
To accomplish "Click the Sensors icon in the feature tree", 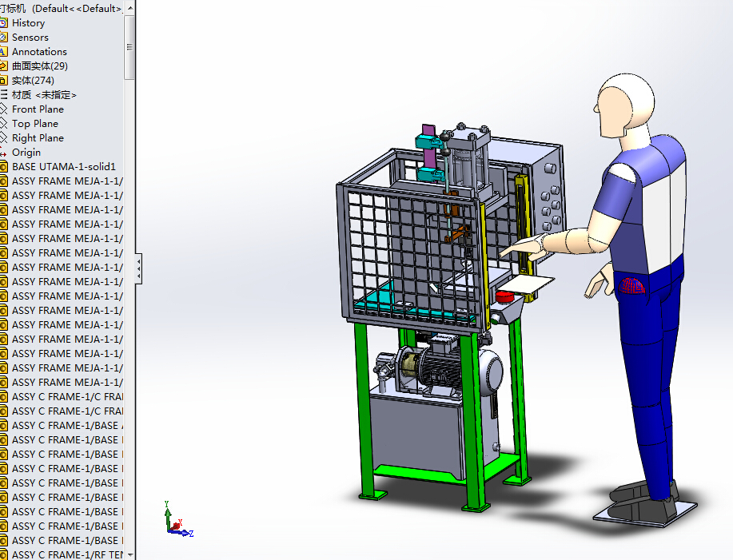I will point(3,38).
